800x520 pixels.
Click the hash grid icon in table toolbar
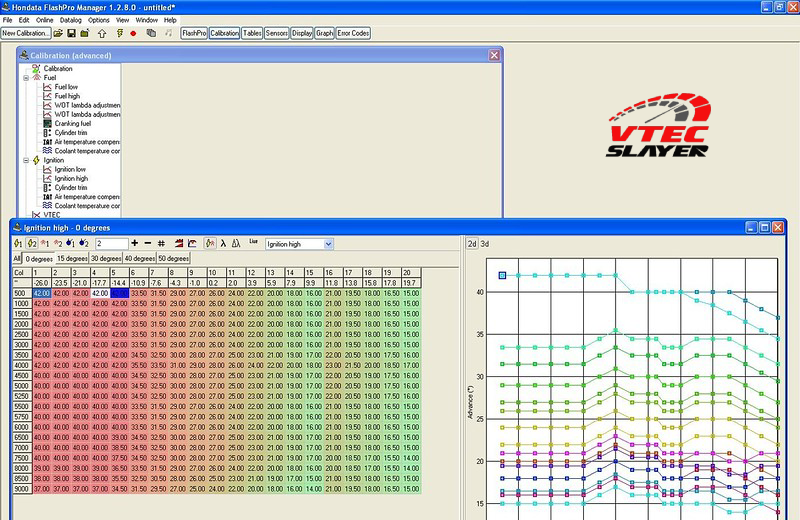coord(161,243)
